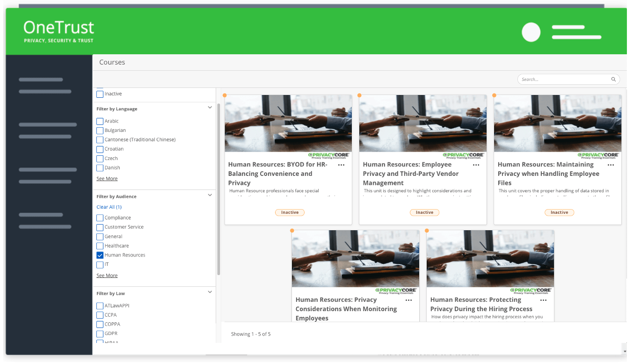633x364 pixels.
Task: Open Privacy Considerations Monitoring Employees course image
Action: (x=356, y=259)
